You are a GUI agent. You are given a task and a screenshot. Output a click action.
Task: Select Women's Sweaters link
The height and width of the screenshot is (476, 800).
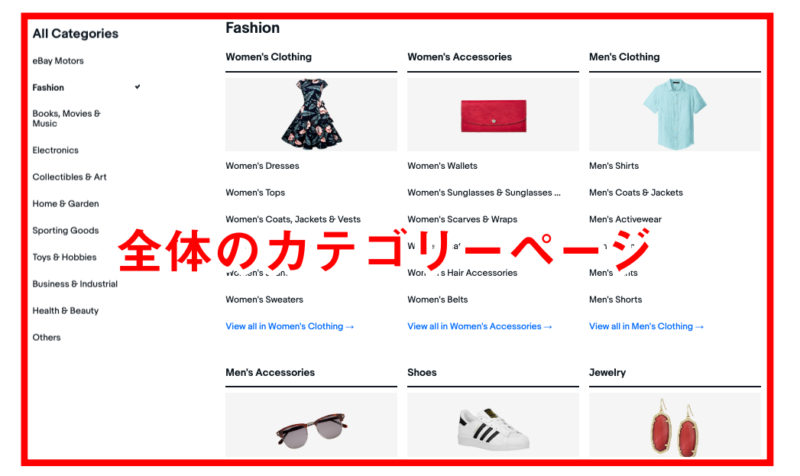tap(264, 299)
